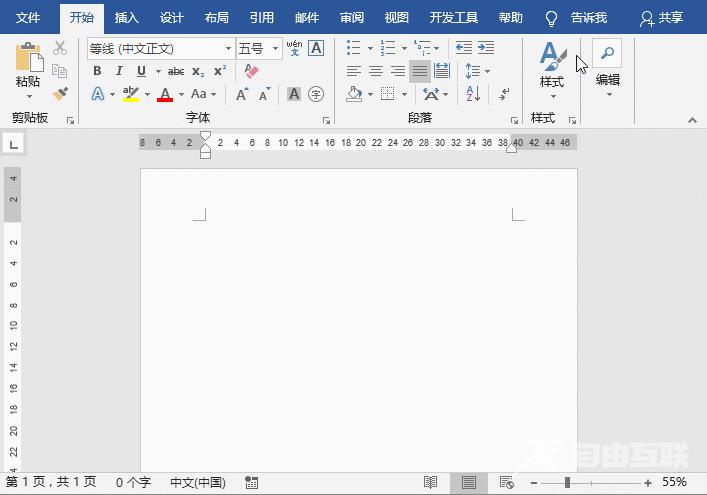Apply character border icon
Image resolution: width=707 pixels, height=495 pixels.
click(316, 48)
